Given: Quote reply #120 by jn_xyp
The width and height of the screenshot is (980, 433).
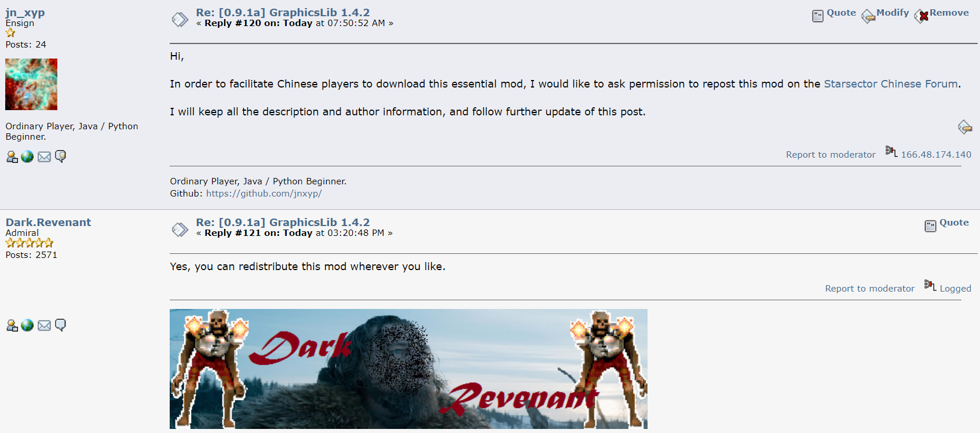Looking at the screenshot, I should 834,14.
